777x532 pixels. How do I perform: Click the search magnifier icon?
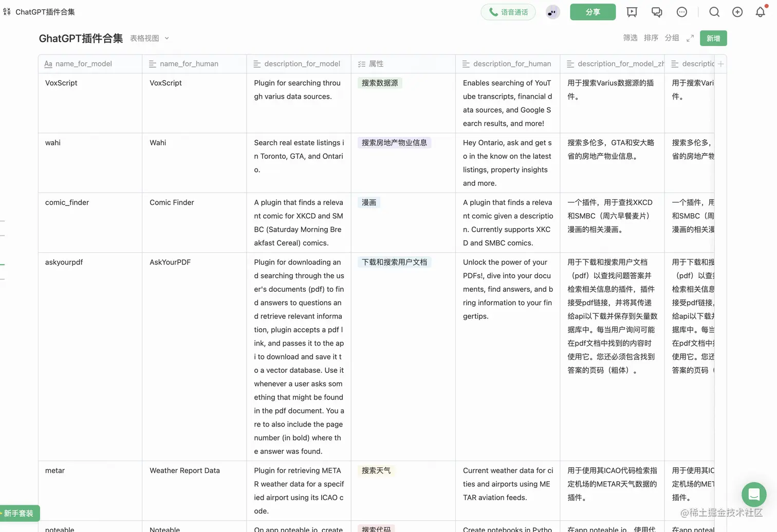click(714, 12)
